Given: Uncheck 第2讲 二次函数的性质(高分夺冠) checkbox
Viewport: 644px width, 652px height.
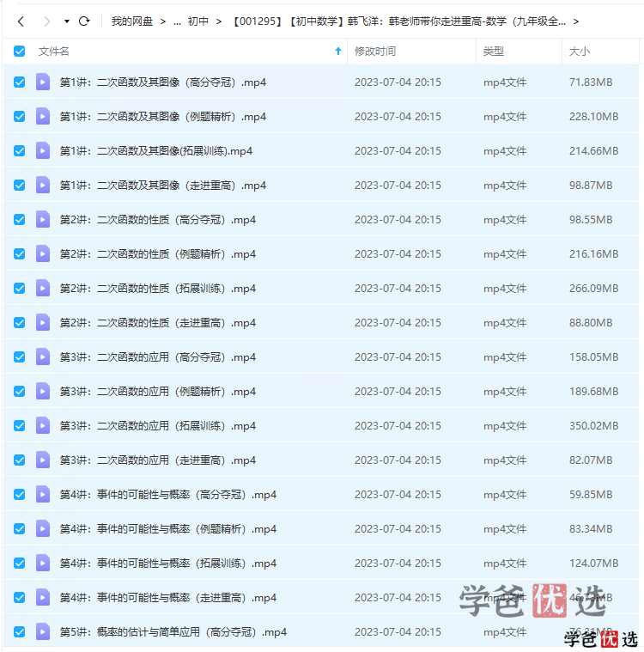Looking at the screenshot, I should tap(19, 219).
